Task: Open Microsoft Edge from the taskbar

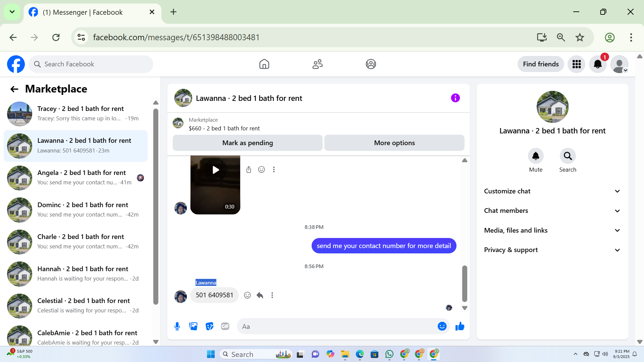Action: pyautogui.click(x=360, y=354)
